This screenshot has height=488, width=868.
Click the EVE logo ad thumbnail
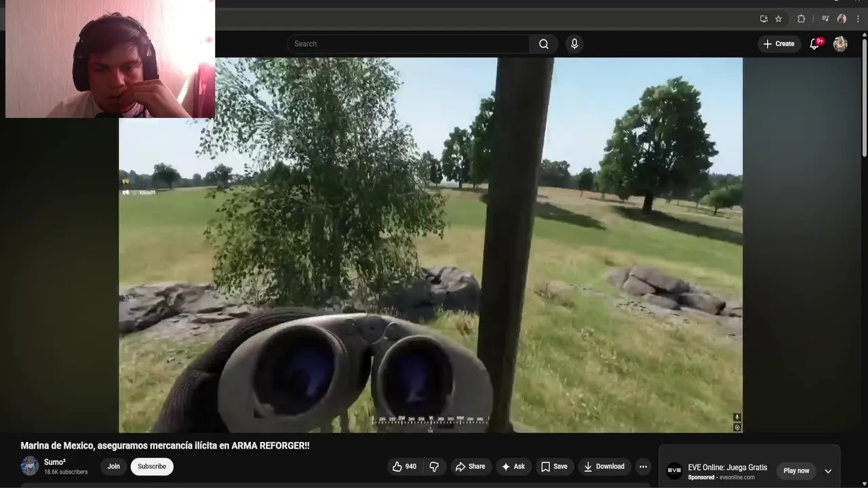coord(674,471)
